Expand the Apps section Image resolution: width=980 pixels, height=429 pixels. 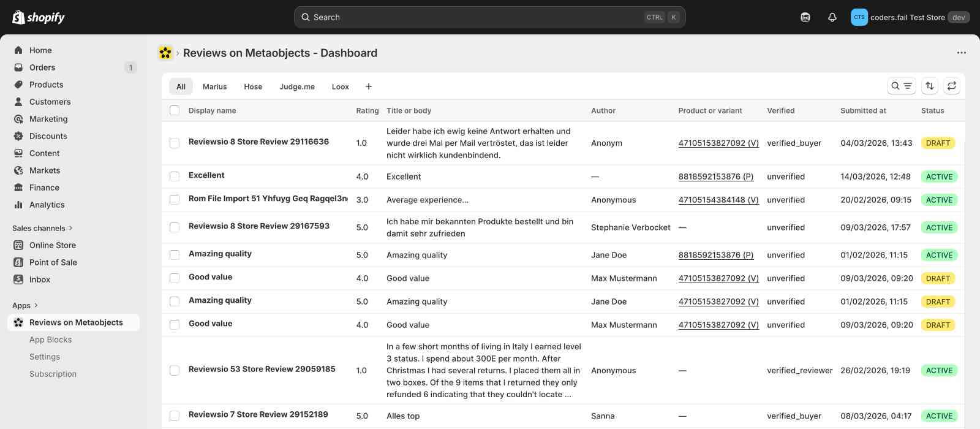pos(25,305)
